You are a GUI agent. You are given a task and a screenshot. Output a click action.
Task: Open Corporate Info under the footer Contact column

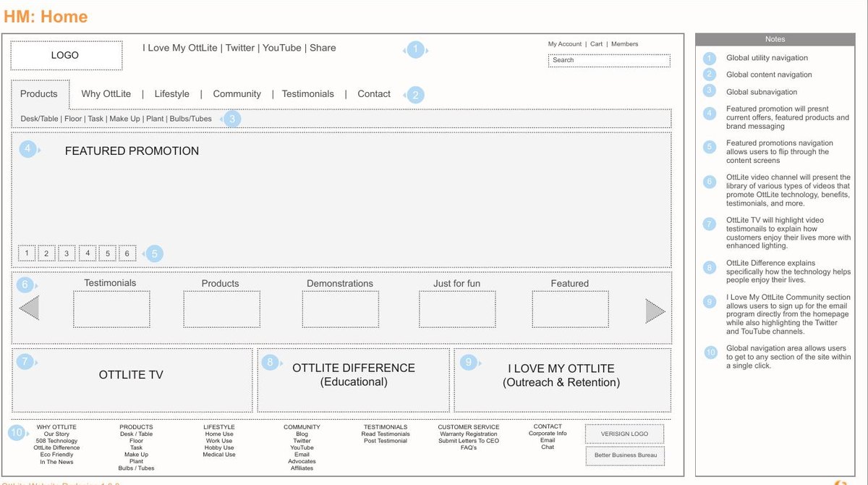pyautogui.click(x=548, y=434)
